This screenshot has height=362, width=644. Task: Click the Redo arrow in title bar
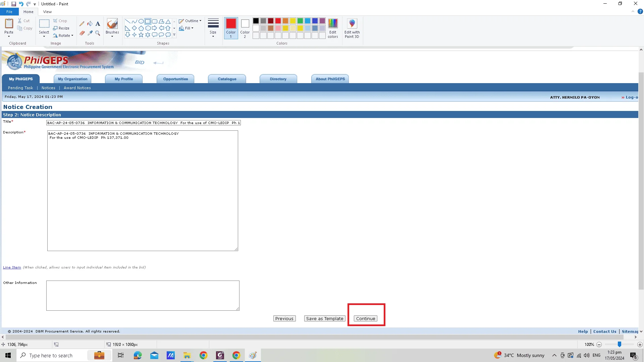tap(29, 4)
